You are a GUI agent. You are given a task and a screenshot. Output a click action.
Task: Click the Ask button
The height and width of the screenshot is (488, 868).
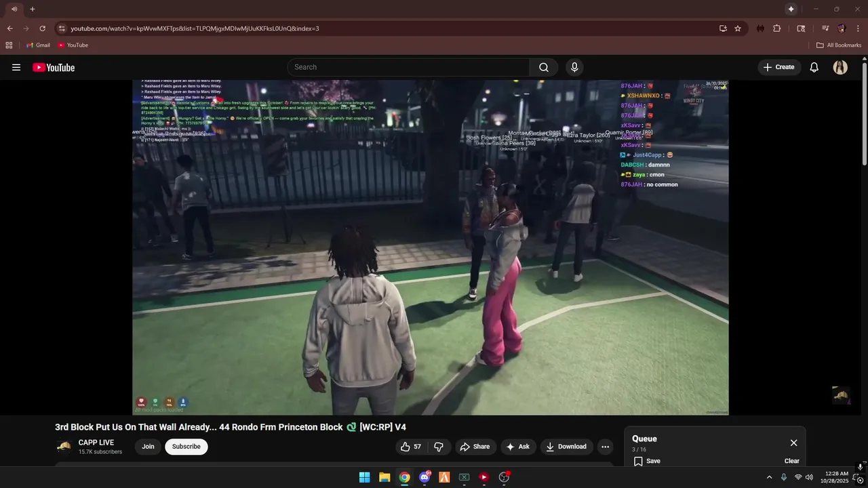517,447
